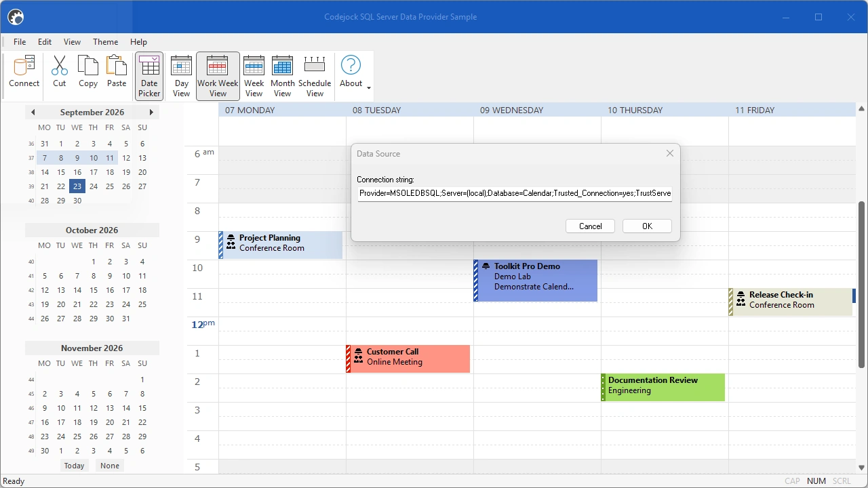The height and width of the screenshot is (488, 868).
Task: Expand the toolbar options arrow
Action: point(369,87)
